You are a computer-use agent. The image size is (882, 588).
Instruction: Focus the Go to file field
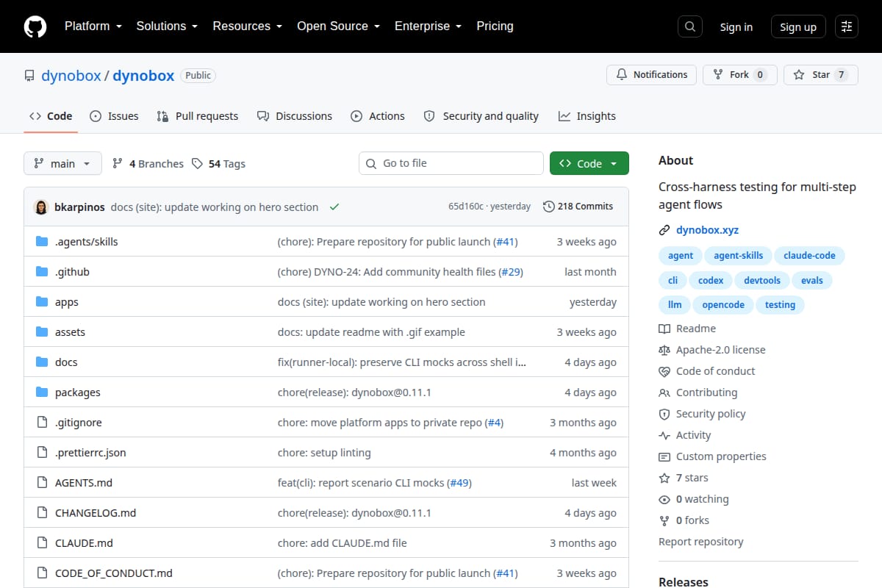451,163
